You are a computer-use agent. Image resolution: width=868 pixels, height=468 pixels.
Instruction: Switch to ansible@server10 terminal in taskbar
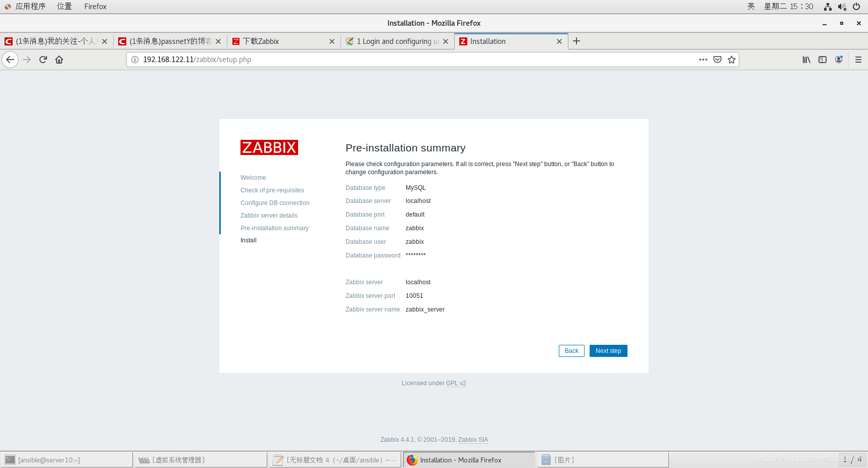67,460
